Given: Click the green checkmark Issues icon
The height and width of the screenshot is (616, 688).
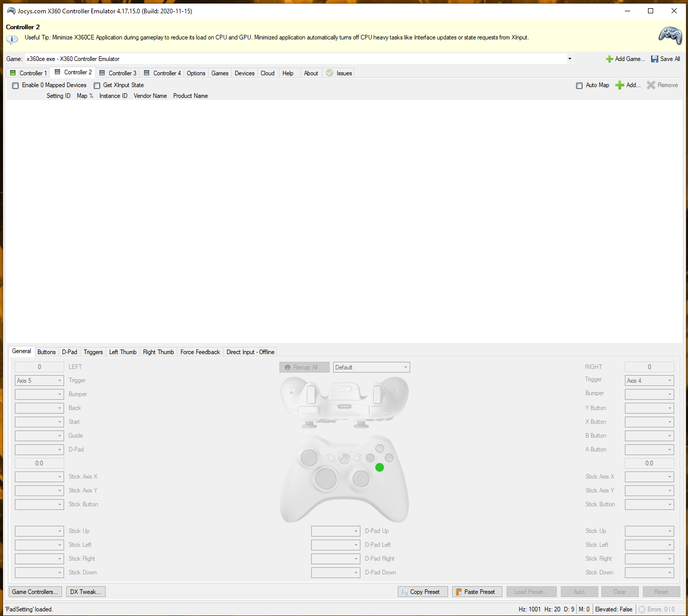Looking at the screenshot, I should [x=330, y=73].
